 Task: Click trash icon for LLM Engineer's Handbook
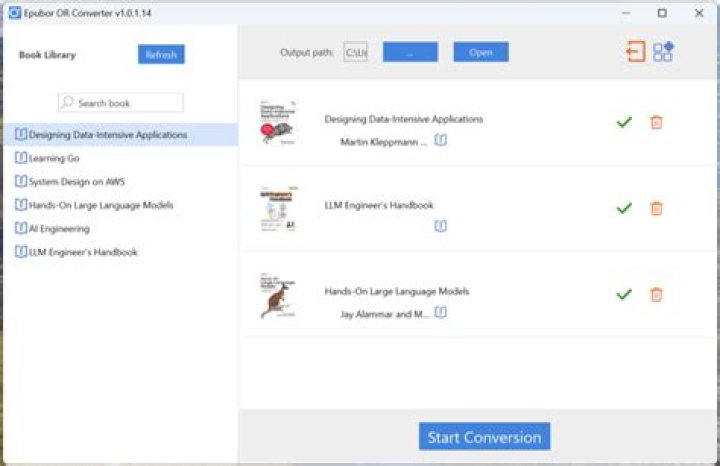tap(656, 208)
